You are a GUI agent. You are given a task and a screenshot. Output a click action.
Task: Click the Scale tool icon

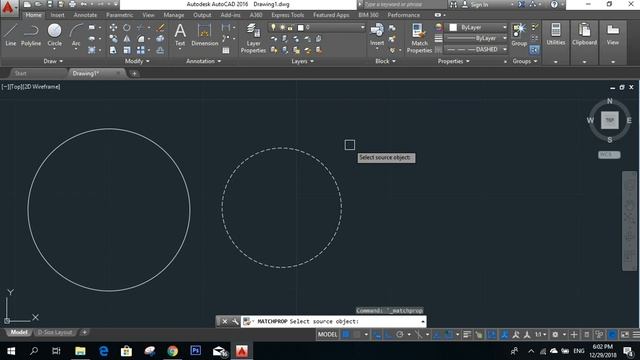click(x=127, y=50)
